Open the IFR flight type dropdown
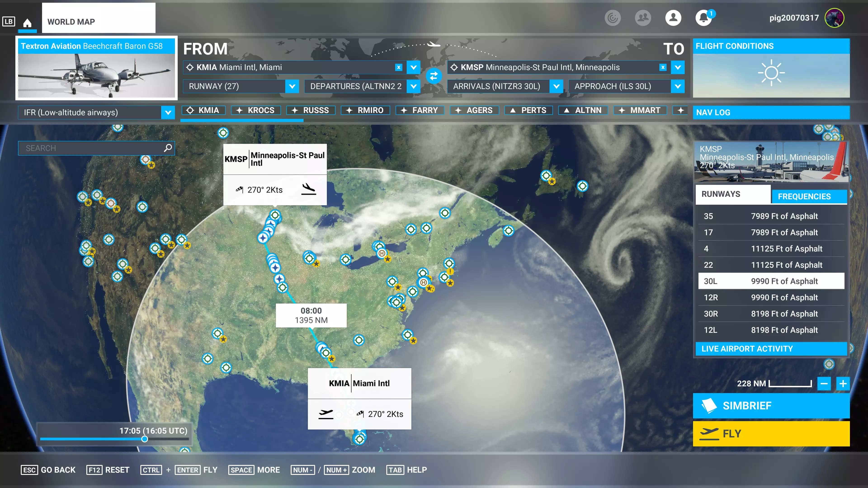This screenshot has height=488, width=868. click(x=168, y=113)
